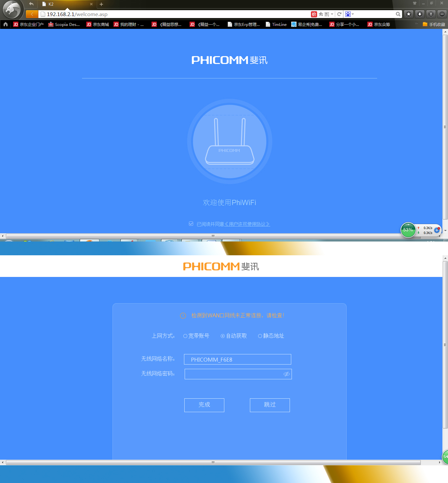Expand the search engine dropdown arrow
This screenshot has width=448, height=483.
pos(353,14)
